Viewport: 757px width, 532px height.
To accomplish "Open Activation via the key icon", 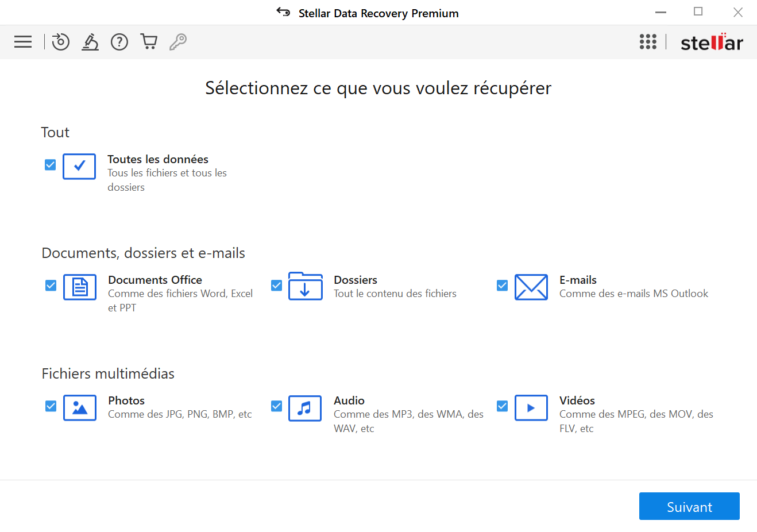I will 178,41.
